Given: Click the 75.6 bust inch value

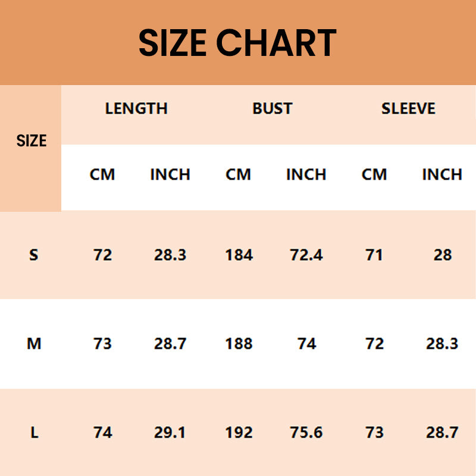Looking at the screenshot, I should tap(306, 433).
